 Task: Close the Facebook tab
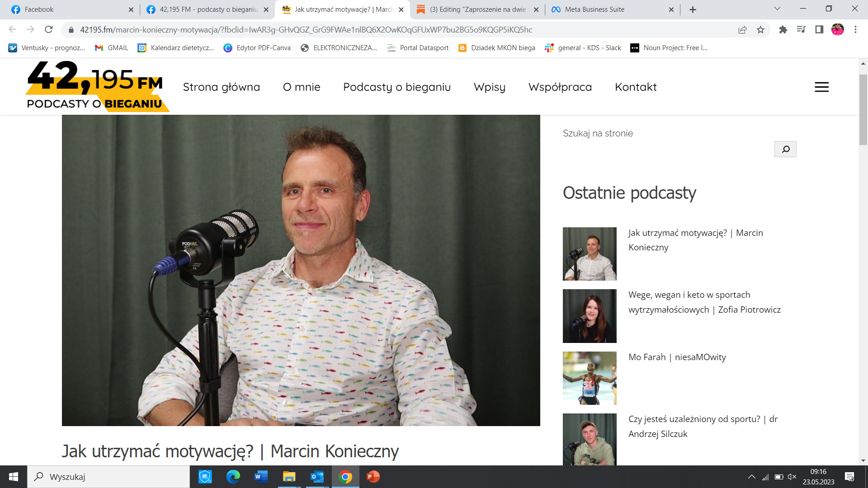pos(131,9)
